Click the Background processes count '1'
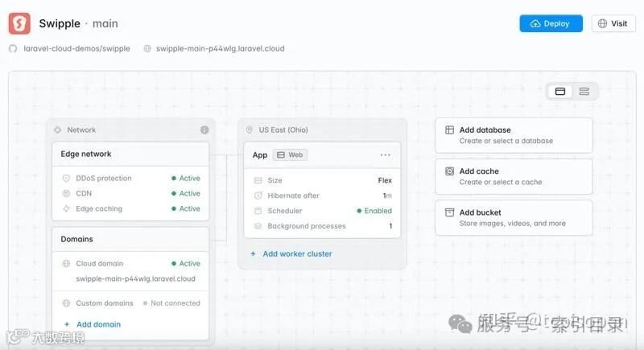Image resolution: width=644 pixels, height=350 pixels. point(390,226)
